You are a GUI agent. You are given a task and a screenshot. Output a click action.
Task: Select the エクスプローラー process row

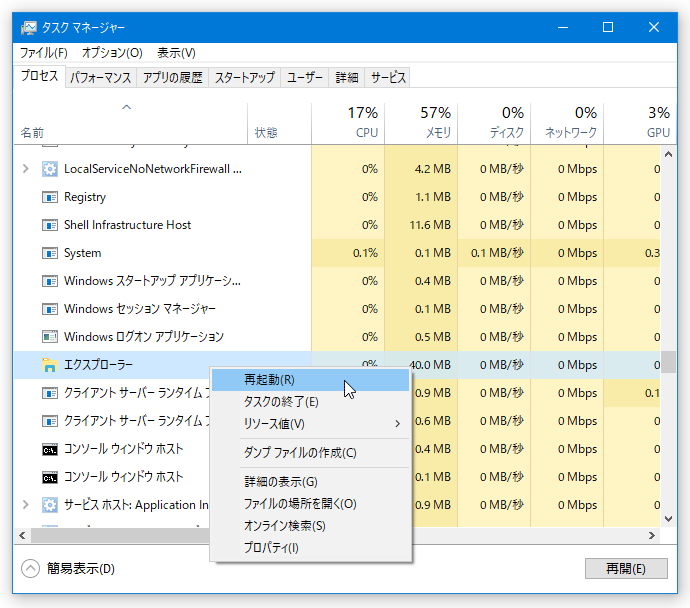click(337, 365)
